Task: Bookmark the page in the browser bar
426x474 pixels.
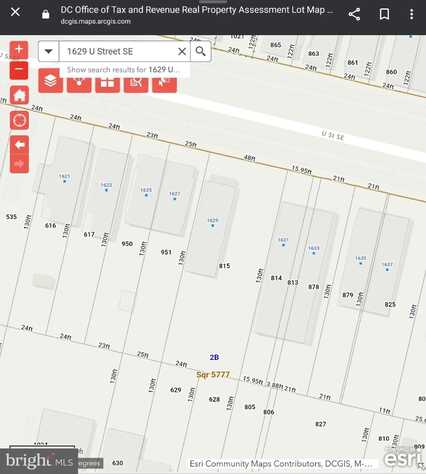Action: [x=384, y=14]
